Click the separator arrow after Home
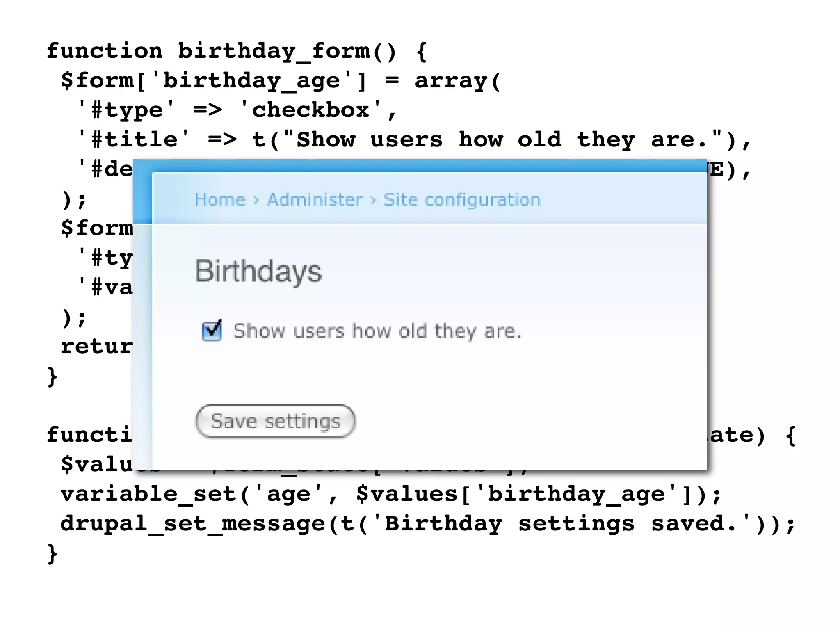Screen dimensions: 840x630 click(x=256, y=201)
